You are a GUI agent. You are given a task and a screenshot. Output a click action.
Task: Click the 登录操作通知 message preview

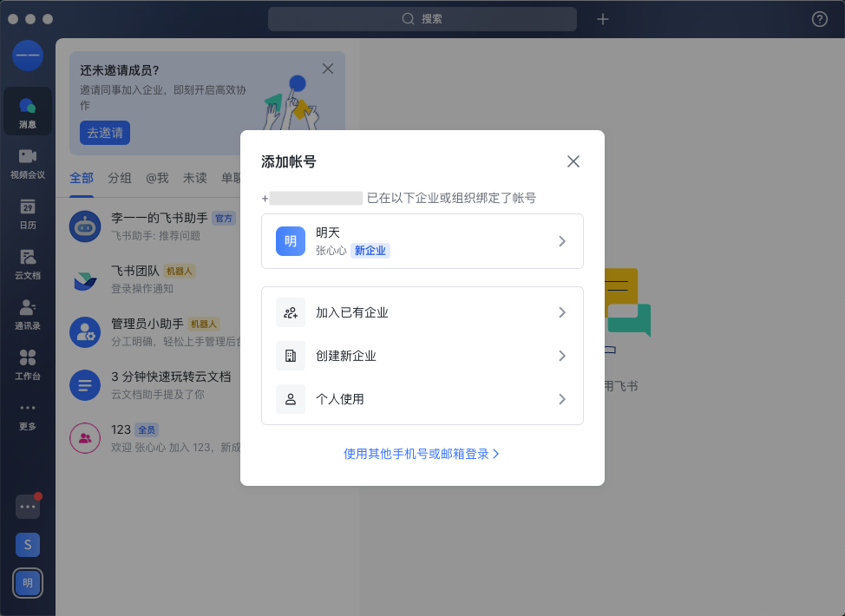pyautogui.click(x=142, y=288)
